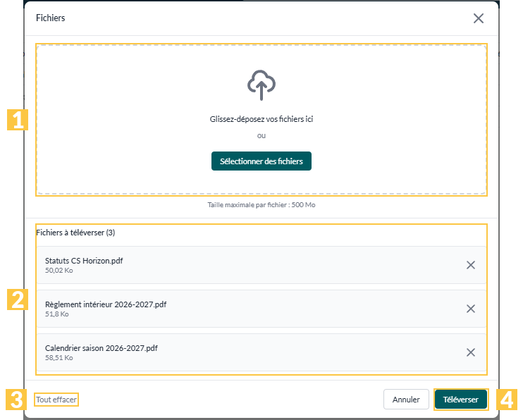Click 'Taille maximale par fichier : 500 Mo'

(x=261, y=205)
